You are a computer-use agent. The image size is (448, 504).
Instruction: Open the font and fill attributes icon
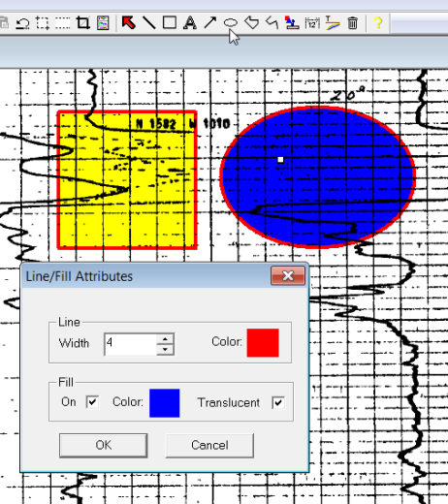pos(292,22)
